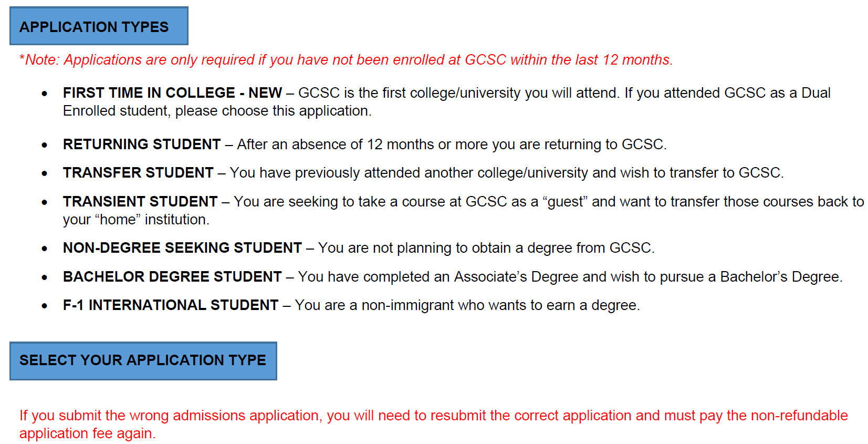Select the F-1 INTERNATIONAL STUDENT heading

(x=171, y=305)
